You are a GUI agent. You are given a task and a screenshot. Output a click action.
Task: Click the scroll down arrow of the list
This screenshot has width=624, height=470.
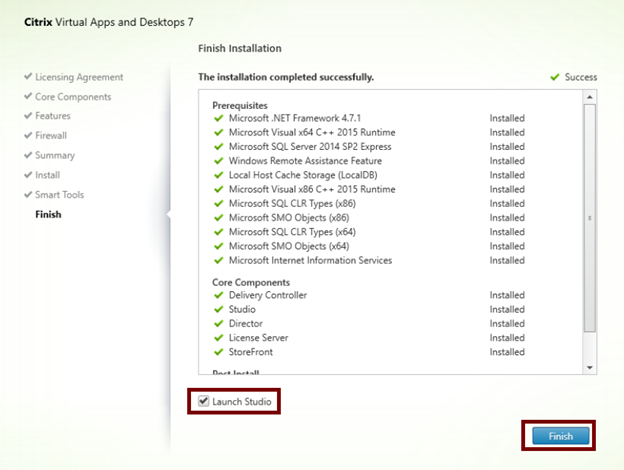coord(589,368)
